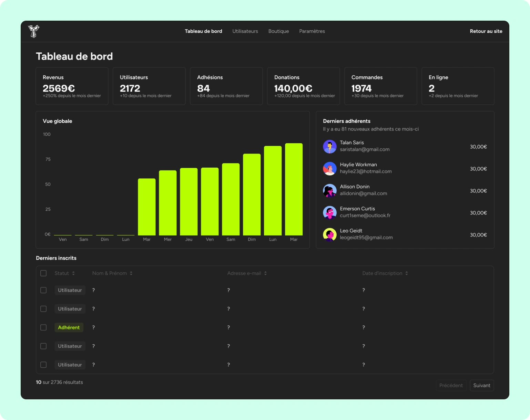Click the En ligne card title
This screenshot has height=420, width=530.
pyautogui.click(x=438, y=77)
